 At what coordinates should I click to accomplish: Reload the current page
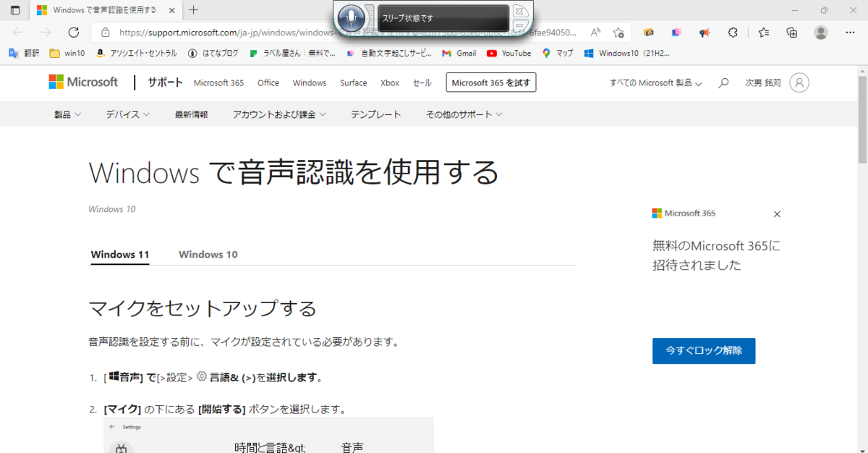(73, 33)
